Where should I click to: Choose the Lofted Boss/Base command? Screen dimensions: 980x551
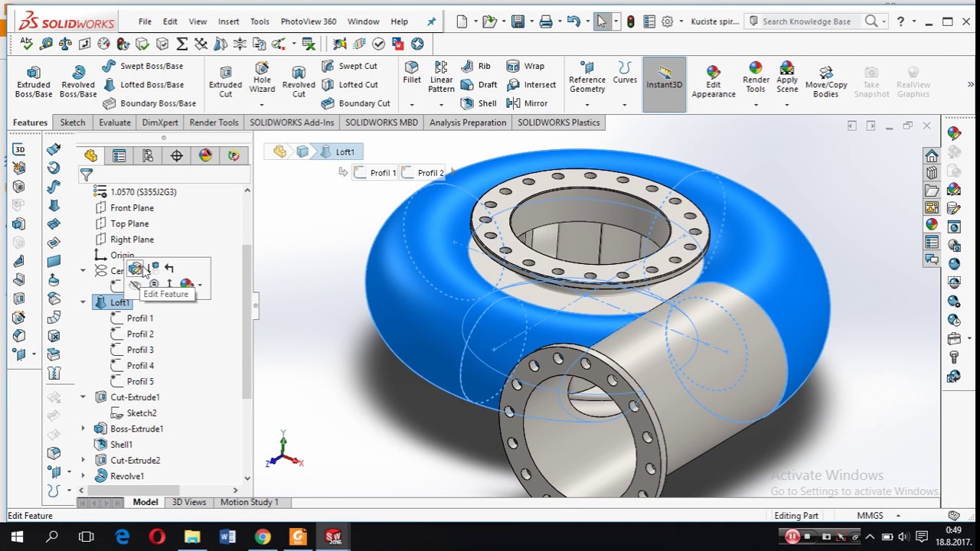click(x=142, y=85)
